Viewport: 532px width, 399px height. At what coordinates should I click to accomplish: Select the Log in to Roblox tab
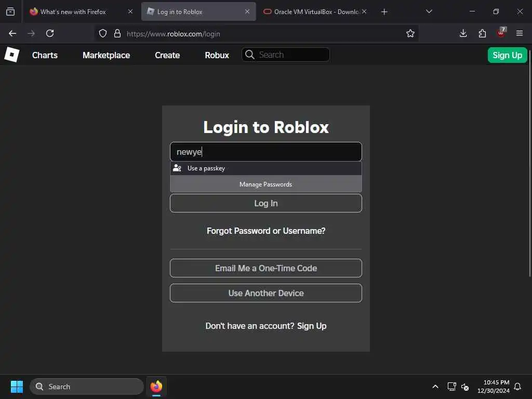pos(198,12)
